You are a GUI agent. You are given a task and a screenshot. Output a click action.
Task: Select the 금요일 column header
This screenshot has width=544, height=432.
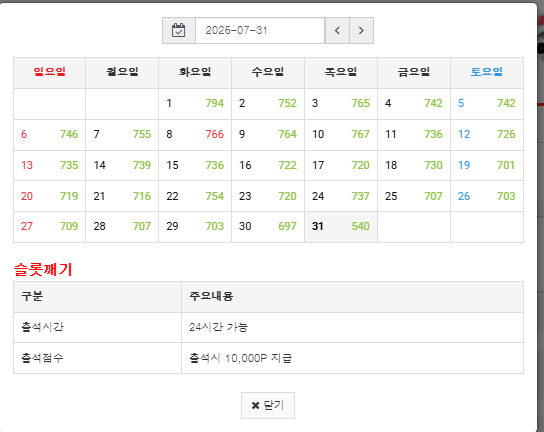point(414,73)
